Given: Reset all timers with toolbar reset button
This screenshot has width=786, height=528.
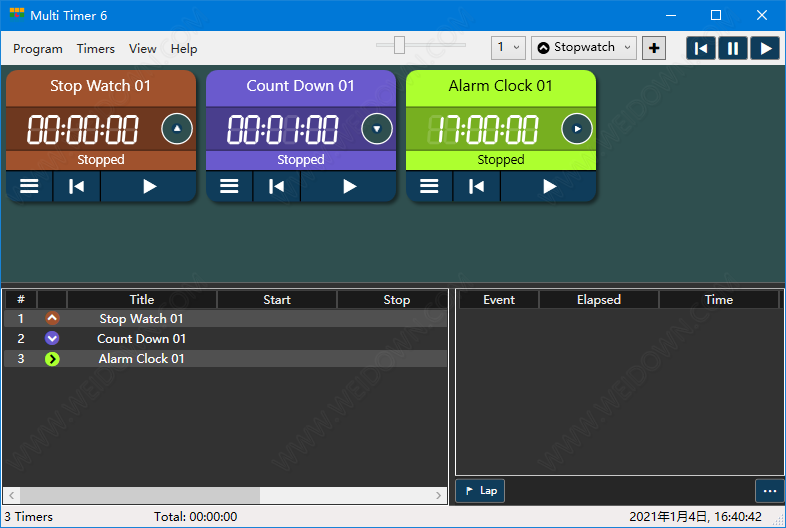Looking at the screenshot, I should point(701,49).
